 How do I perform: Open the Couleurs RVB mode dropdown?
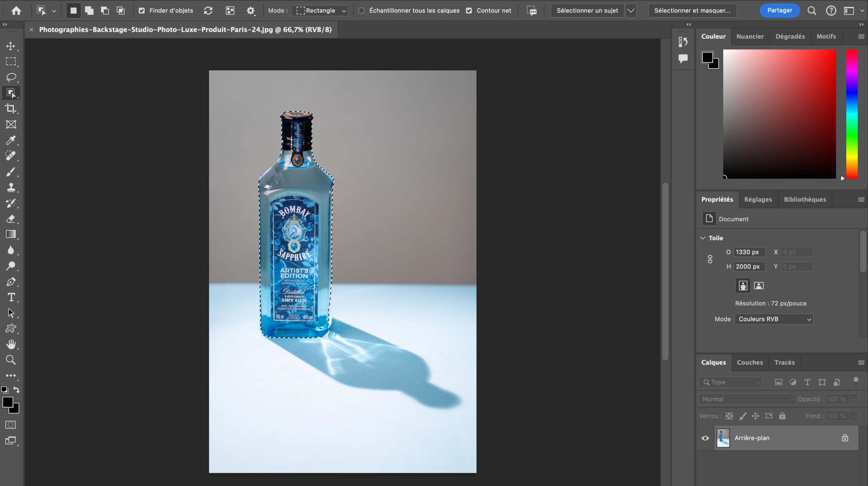point(773,319)
